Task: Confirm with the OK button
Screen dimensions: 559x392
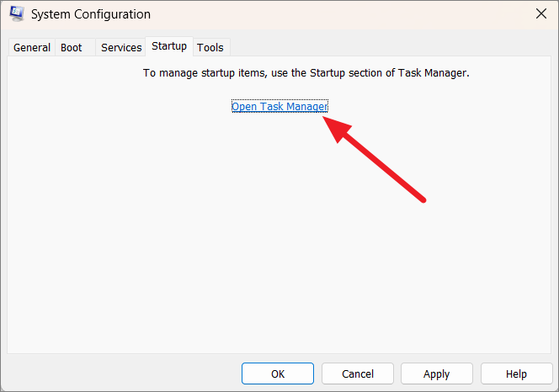Action: 278,373
